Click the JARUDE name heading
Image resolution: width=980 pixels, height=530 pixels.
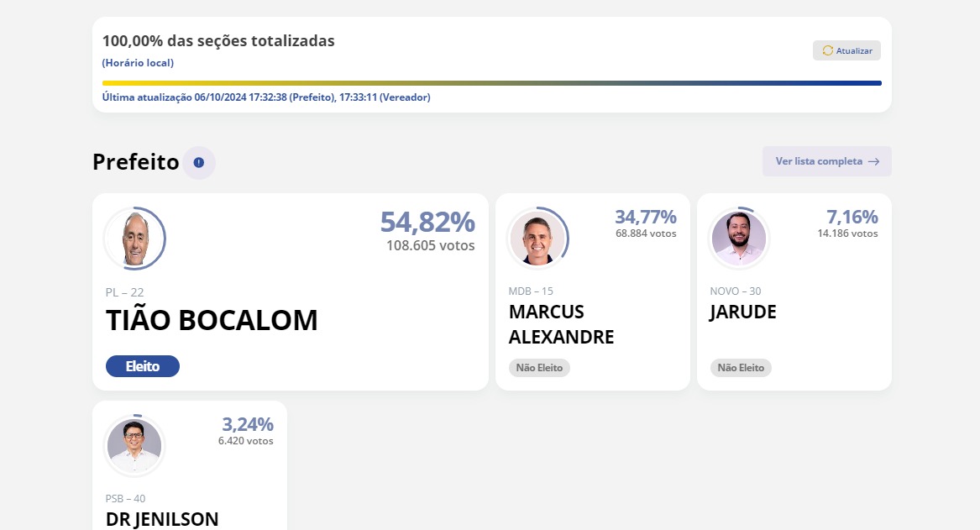click(x=743, y=312)
